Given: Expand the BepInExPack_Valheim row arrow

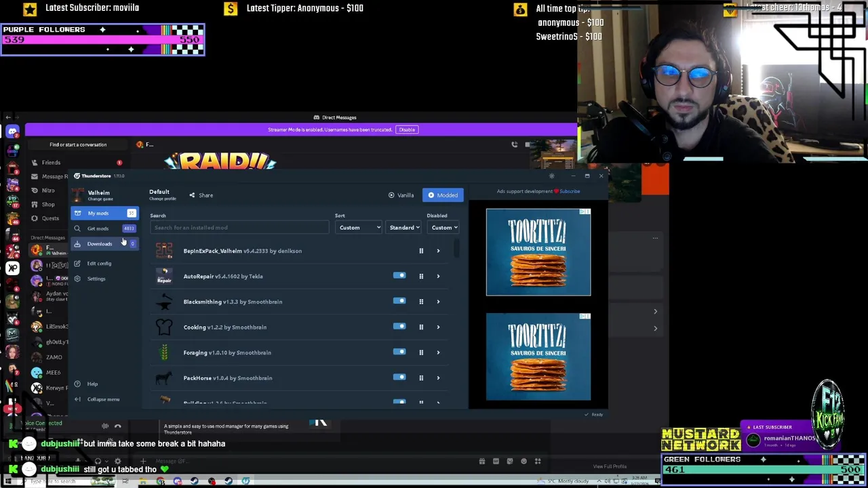Looking at the screenshot, I should (x=438, y=251).
